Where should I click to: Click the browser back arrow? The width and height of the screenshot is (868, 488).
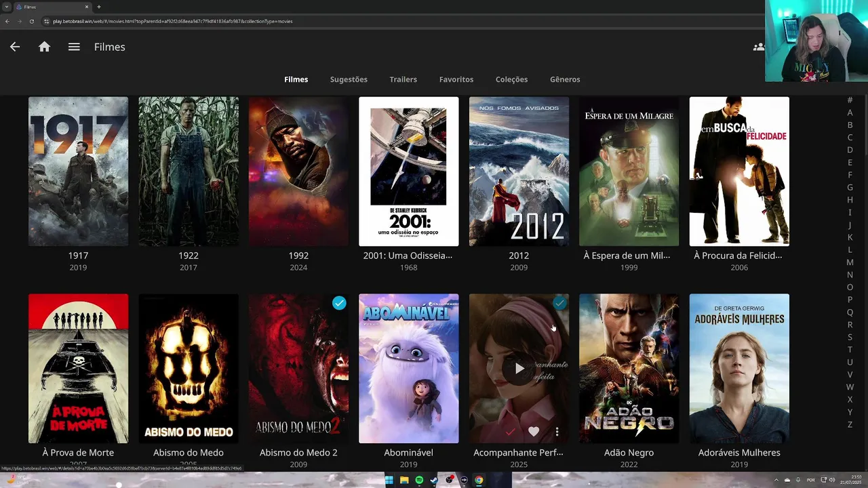pyautogui.click(x=7, y=21)
